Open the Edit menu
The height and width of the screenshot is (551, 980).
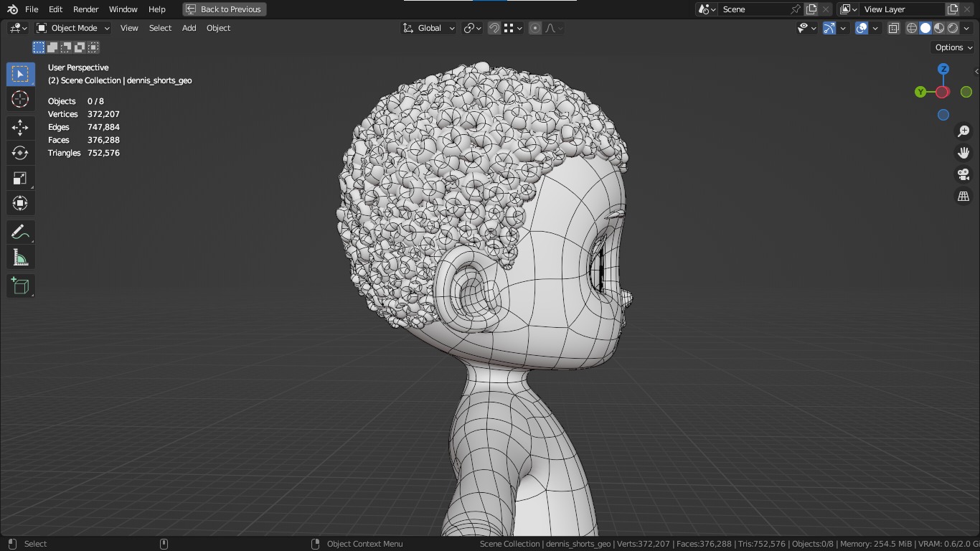pyautogui.click(x=55, y=9)
